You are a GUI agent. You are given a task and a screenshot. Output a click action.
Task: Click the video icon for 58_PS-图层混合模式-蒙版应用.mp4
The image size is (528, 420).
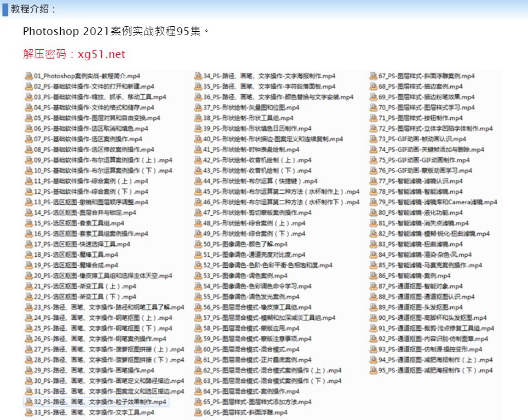(198, 328)
